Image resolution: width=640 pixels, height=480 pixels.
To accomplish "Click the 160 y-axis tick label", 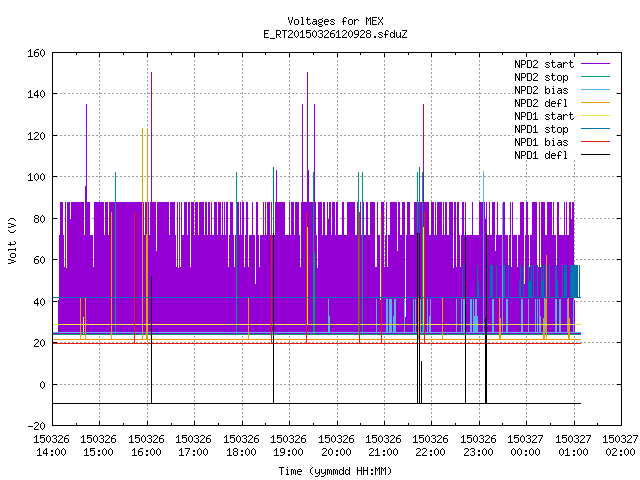I will [36, 53].
